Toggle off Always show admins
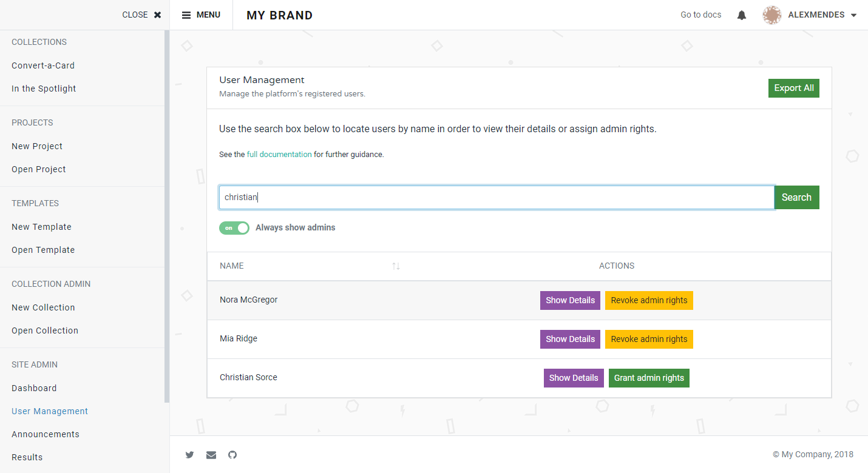 (x=234, y=228)
